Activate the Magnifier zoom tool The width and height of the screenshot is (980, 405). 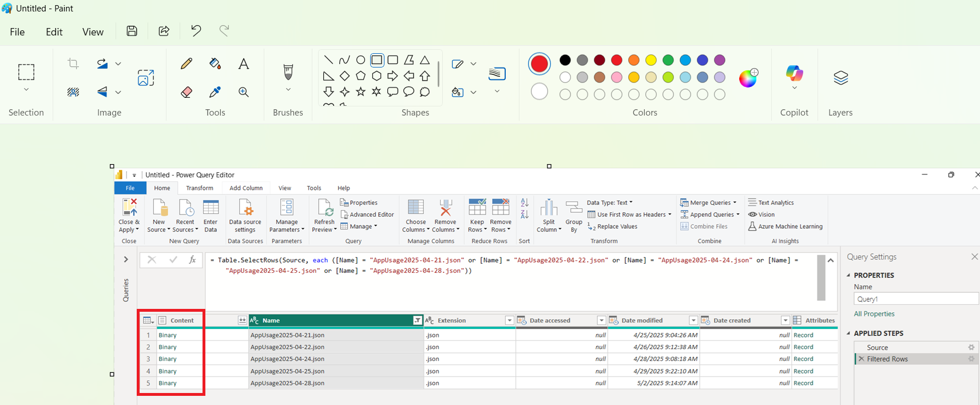coord(244,92)
